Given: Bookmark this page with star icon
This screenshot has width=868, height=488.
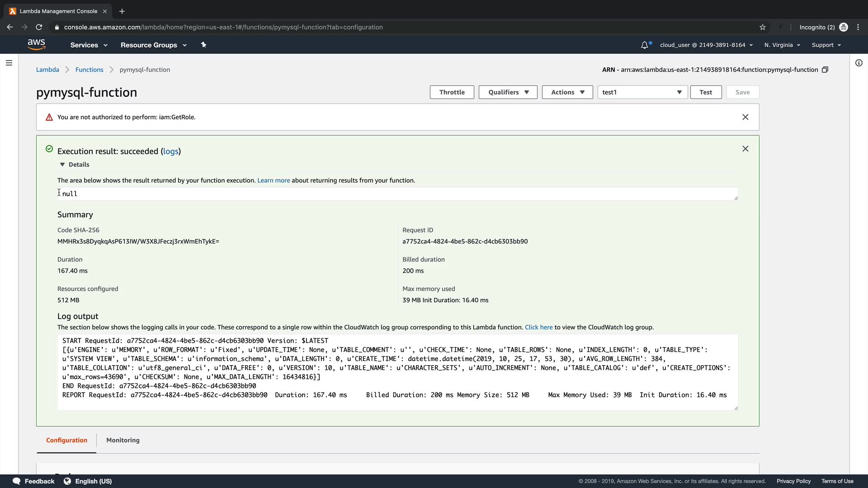Looking at the screenshot, I should click(x=762, y=27).
